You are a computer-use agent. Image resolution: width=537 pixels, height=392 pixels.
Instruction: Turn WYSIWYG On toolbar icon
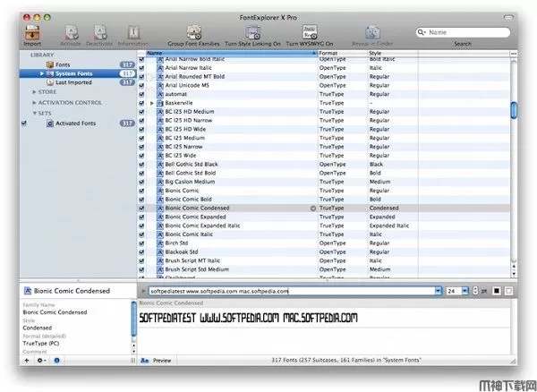tap(310, 32)
